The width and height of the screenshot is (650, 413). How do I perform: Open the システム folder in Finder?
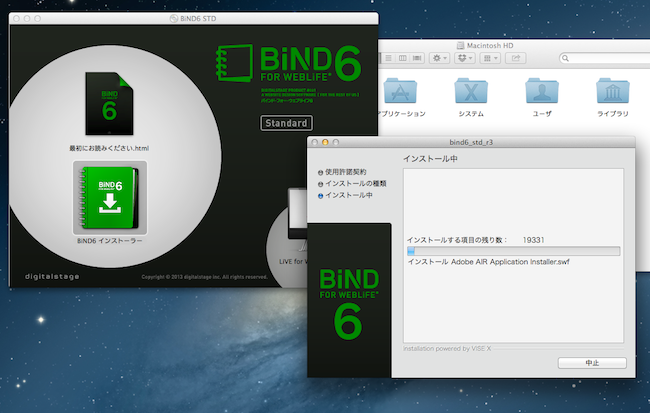tap(471, 91)
